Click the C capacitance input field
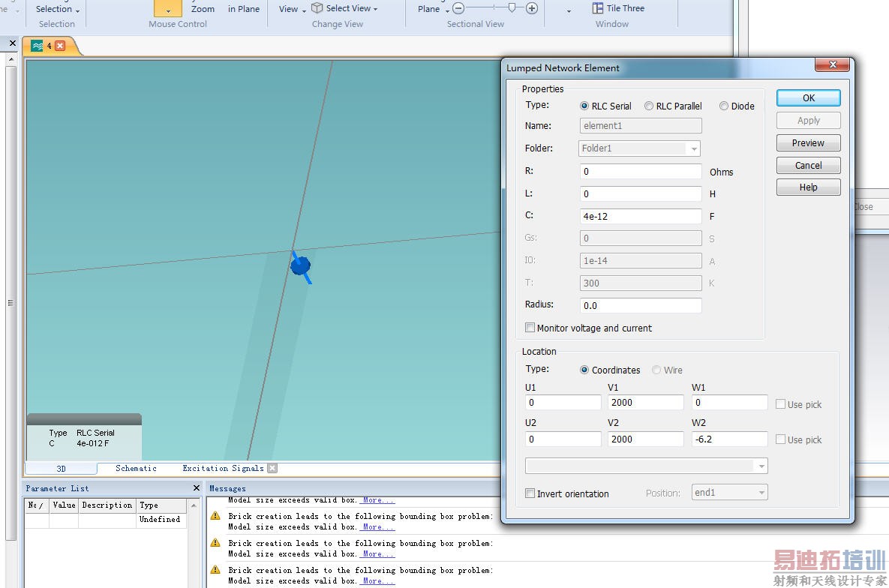Image resolution: width=889 pixels, height=588 pixels. pos(641,216)
